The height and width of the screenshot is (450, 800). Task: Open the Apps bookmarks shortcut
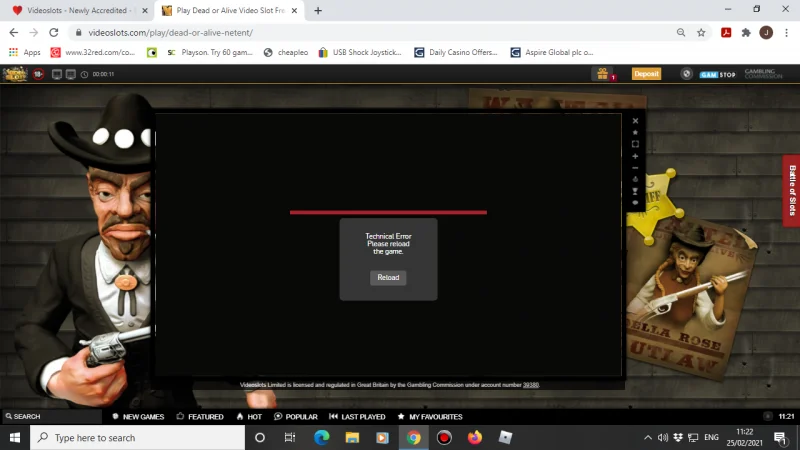pyautogui.click(x=24, y=52)
